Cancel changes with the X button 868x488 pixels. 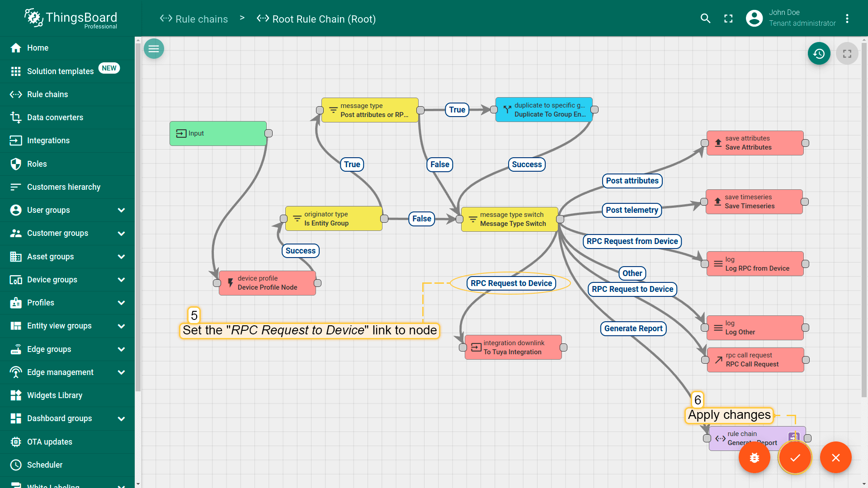point(835,458)
